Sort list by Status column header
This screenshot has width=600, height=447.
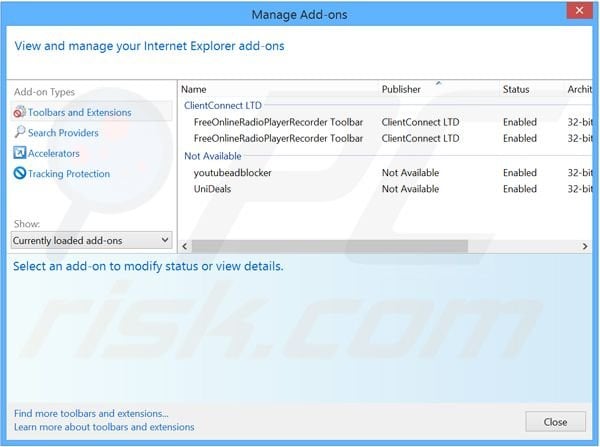(516, 89)
